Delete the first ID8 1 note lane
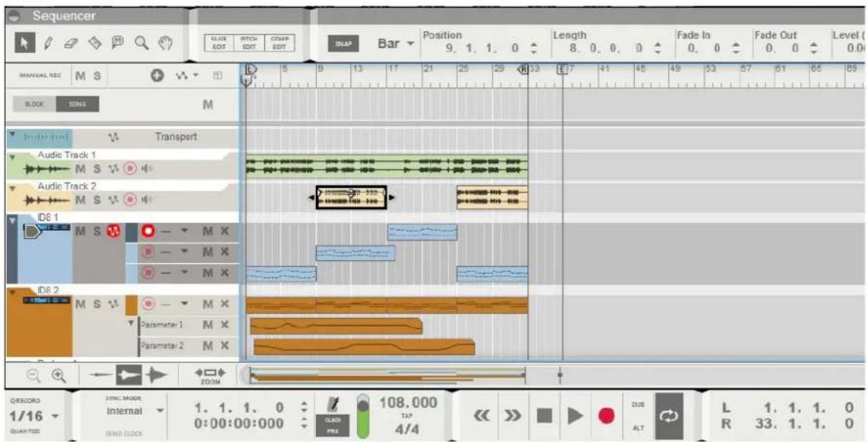The height and width of the screenshot is (442, 868). tap(225, 231)
